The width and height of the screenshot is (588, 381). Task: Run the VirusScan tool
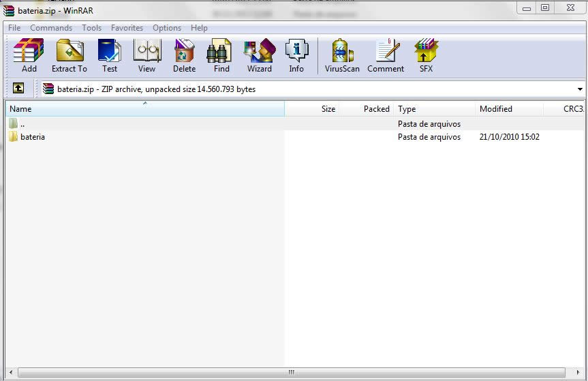[342, 55]
